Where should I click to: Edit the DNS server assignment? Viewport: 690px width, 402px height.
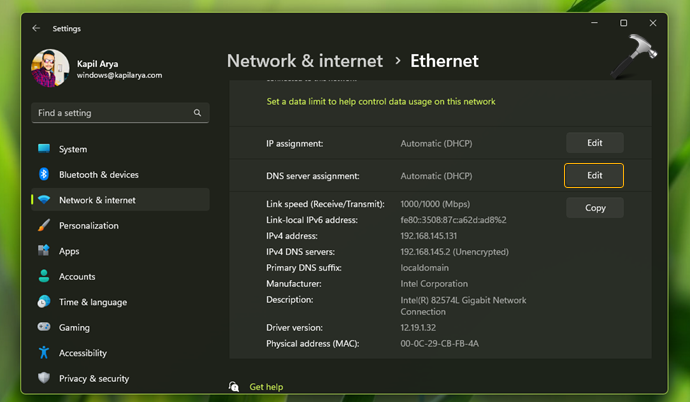tap(594, 175)
